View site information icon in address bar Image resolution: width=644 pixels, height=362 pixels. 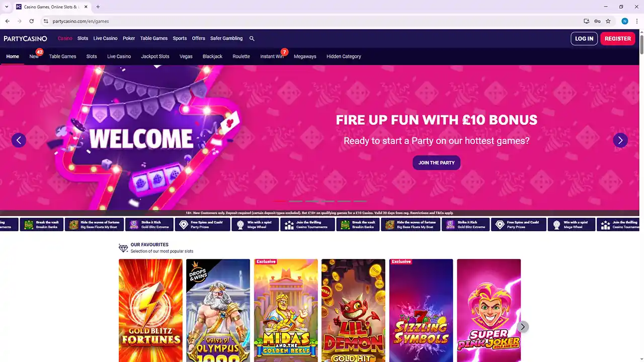[46, 21]
